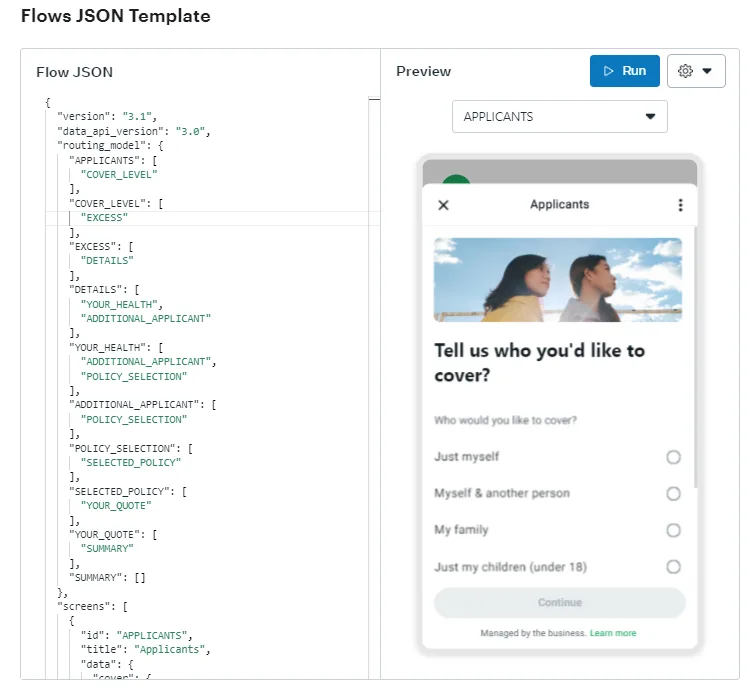This screenshot has width=750, height=694.
Task: Select Just my children (under 18) radio
Action: click(x=673, y=567)
